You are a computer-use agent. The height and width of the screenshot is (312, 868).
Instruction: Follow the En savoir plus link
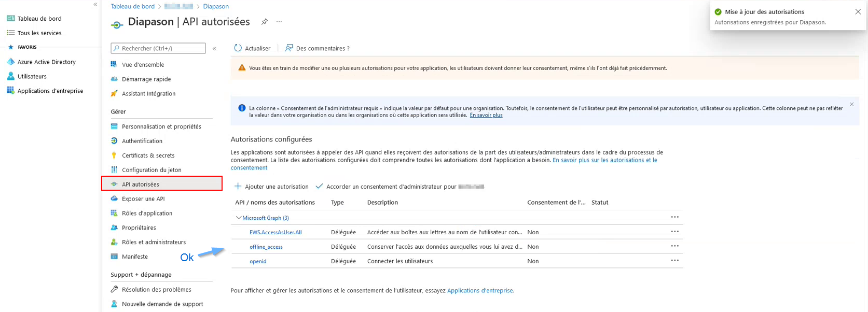coord(486,115)
